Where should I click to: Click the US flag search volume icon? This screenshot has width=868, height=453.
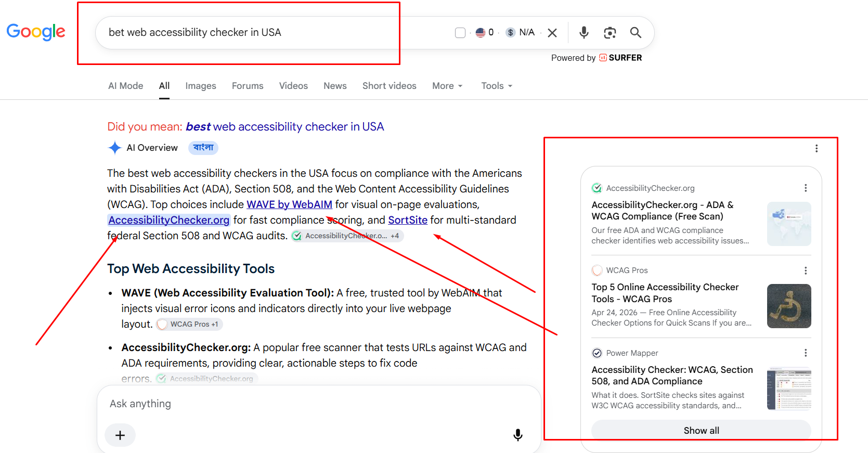(481, 33)
